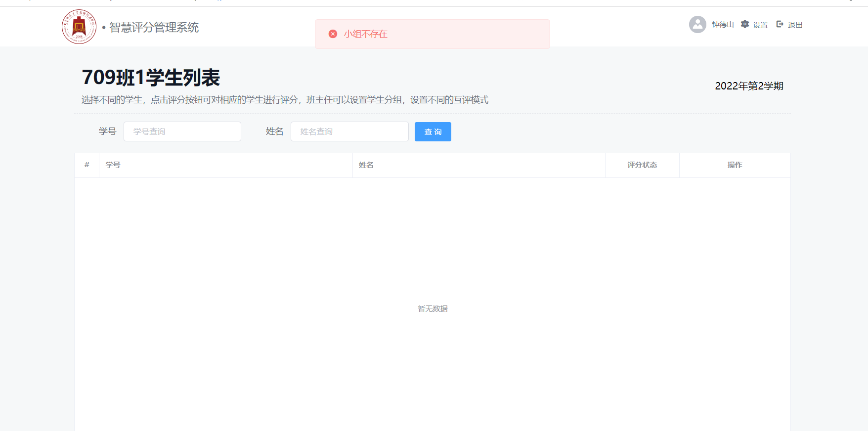Click the # column header
The height and width of the screenshot is (431, 868).
pos(87,165)
